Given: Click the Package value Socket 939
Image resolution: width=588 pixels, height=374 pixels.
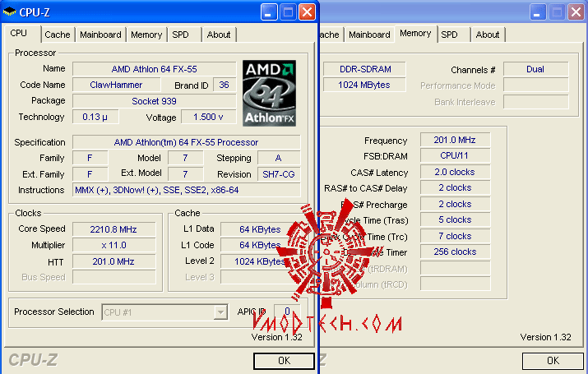Looking at the screenshot, I should (x=154, y=101).
